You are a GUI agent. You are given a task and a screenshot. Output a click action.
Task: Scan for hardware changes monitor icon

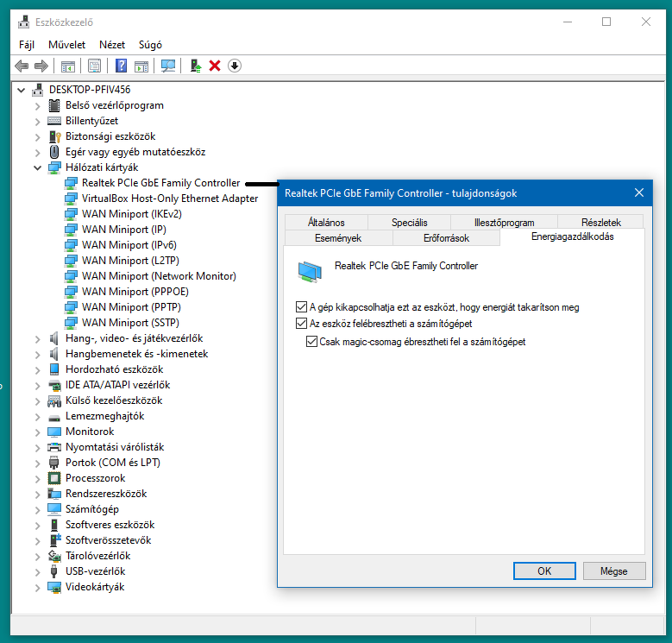[168, 66]
